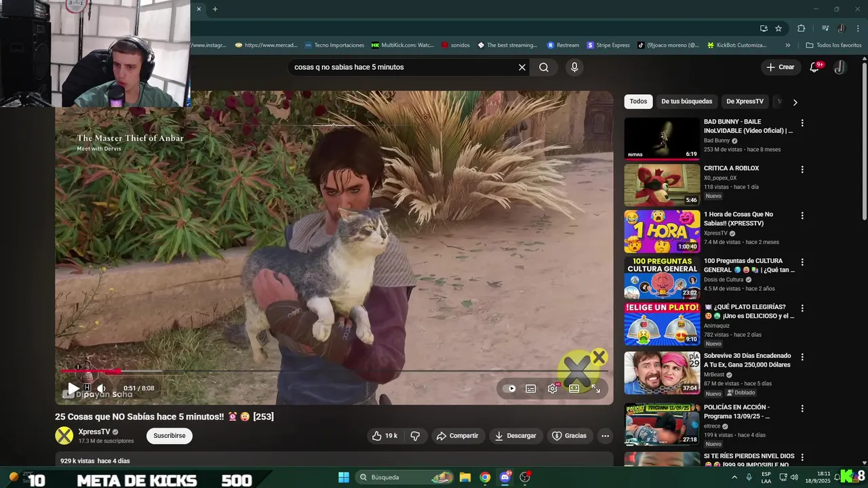Open the MrBeast channel name
The height and width of the screenshot is (488, 868).
pos(714,374)
